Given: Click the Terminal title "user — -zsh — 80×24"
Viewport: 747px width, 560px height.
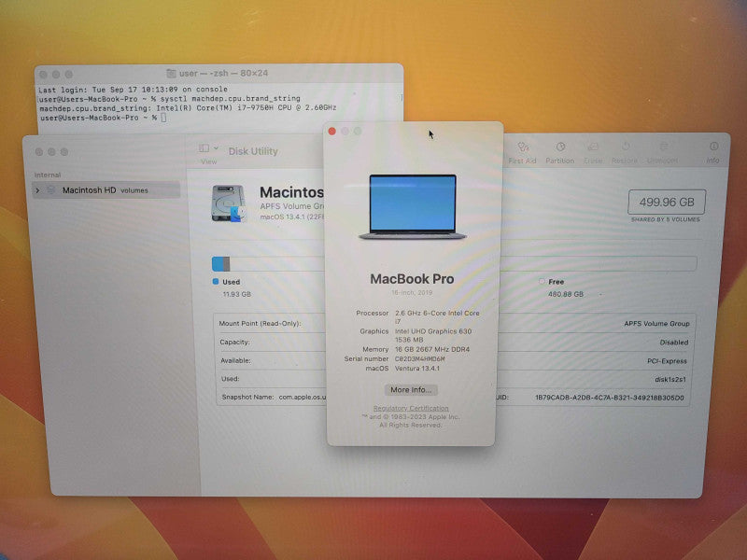Looking at the screenshot, I should pyautogui.click(x=223, y=74).
